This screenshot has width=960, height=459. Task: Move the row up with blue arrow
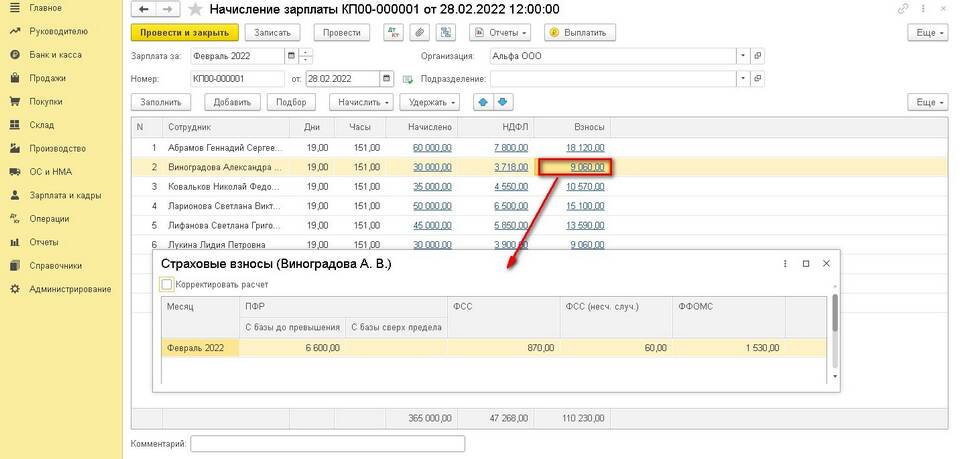tap(483, 102)
